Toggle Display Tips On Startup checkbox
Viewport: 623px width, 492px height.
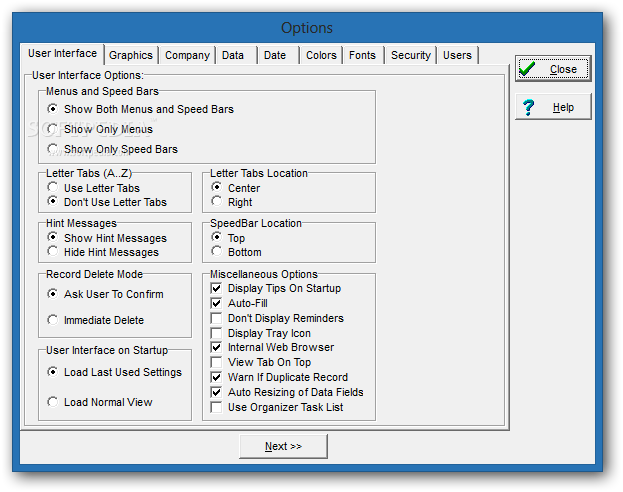(x=217, y=288)
